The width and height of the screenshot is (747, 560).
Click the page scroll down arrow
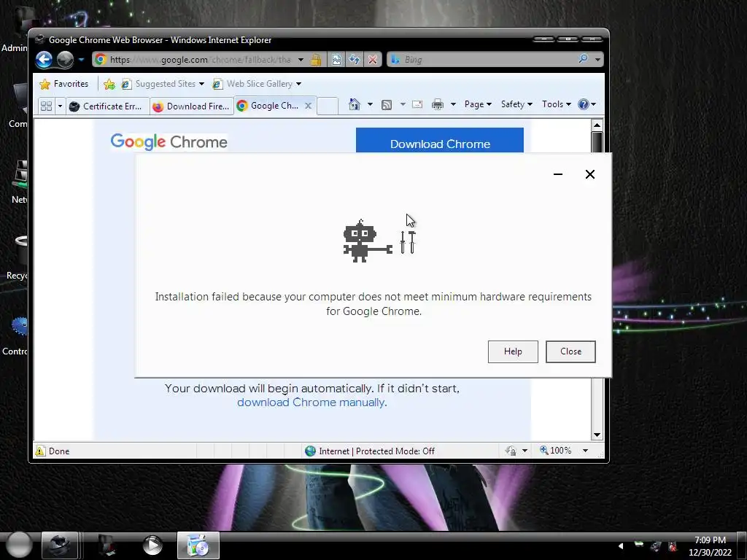click(x=597, y=435)
